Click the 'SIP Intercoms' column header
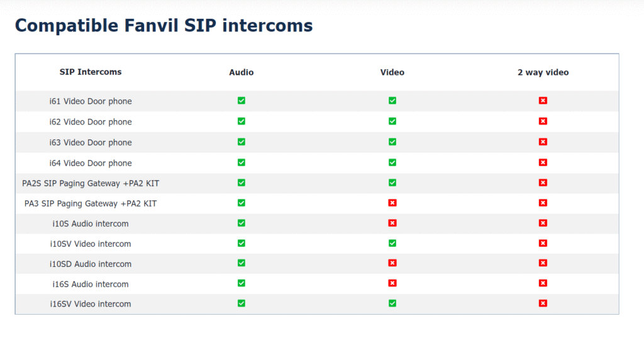Screen dimensions: 644x338 point(91,72)
